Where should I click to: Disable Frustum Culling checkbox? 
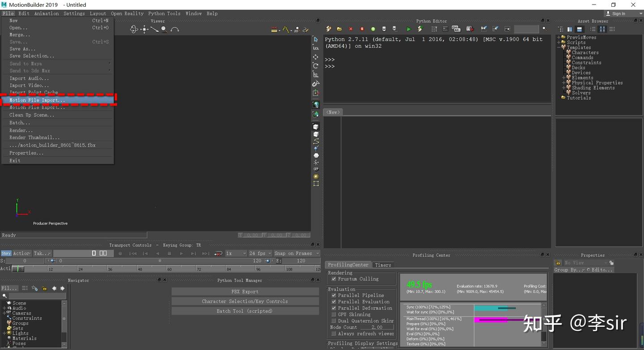coord(334,279)
